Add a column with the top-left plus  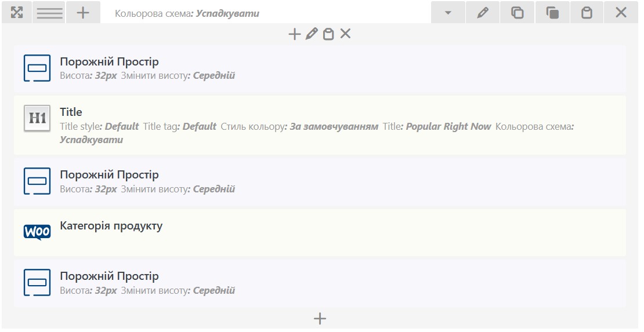pos(83,12)
